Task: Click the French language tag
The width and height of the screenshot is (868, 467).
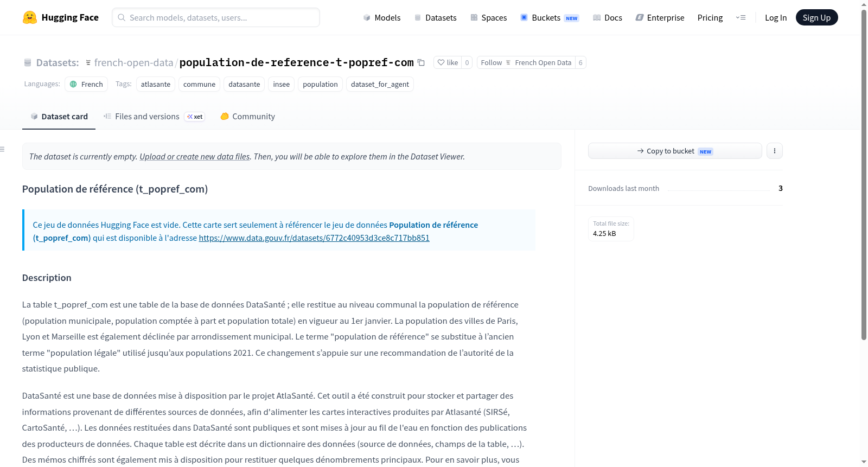Action: [86, 84]
